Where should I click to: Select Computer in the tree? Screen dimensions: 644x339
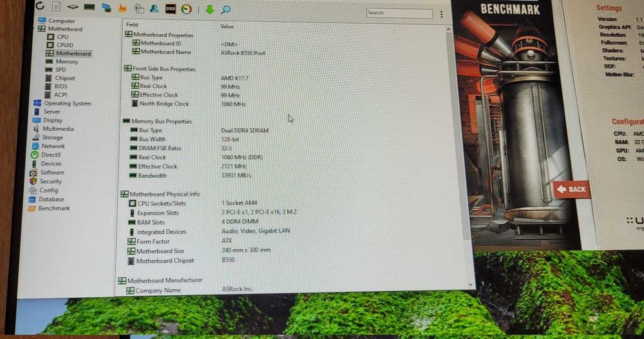point(56,21)
